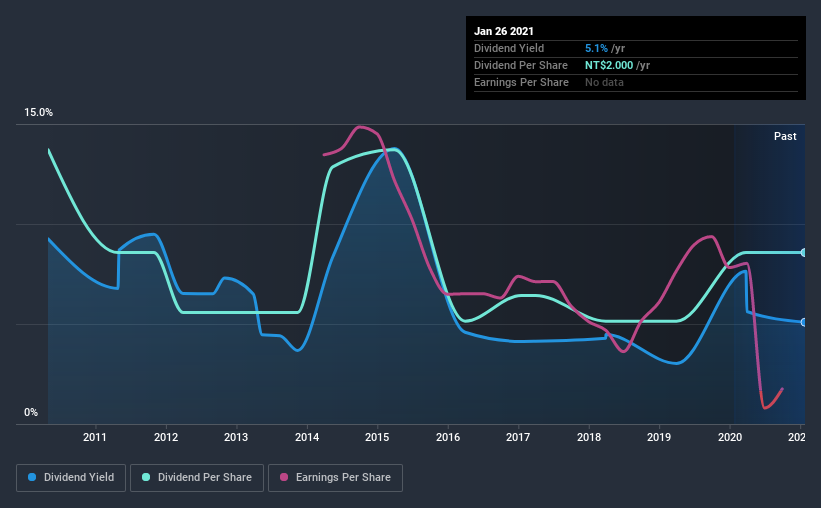
Task: Click the teal Dividend Per Share legend dot
Action: pyautogui.click(x=146, y=477)
